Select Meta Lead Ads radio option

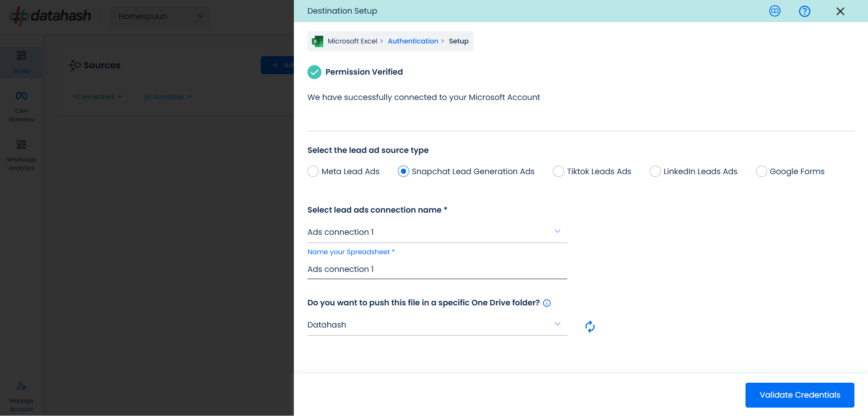(x=313, y=171)
